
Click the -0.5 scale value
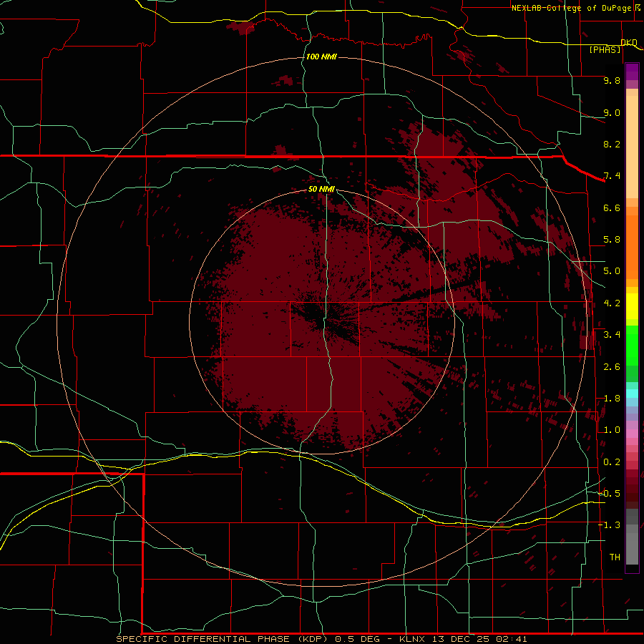(x=609, y=494)
